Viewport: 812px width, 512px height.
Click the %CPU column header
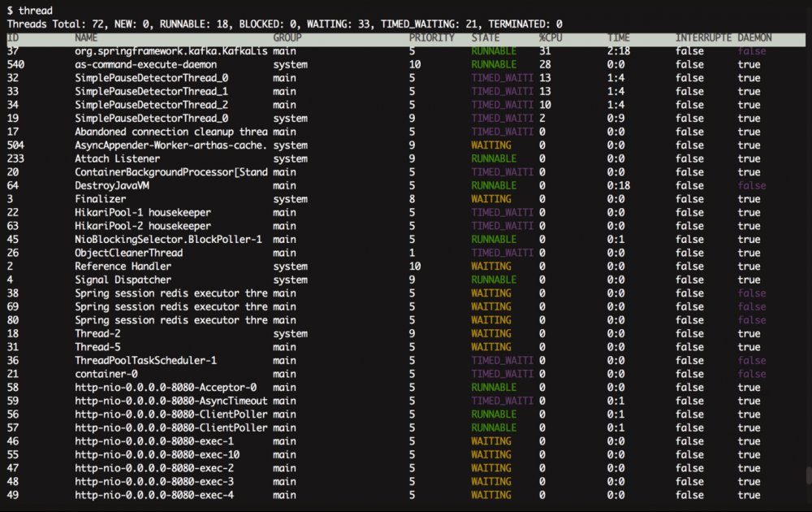click(x=552, y=38)
